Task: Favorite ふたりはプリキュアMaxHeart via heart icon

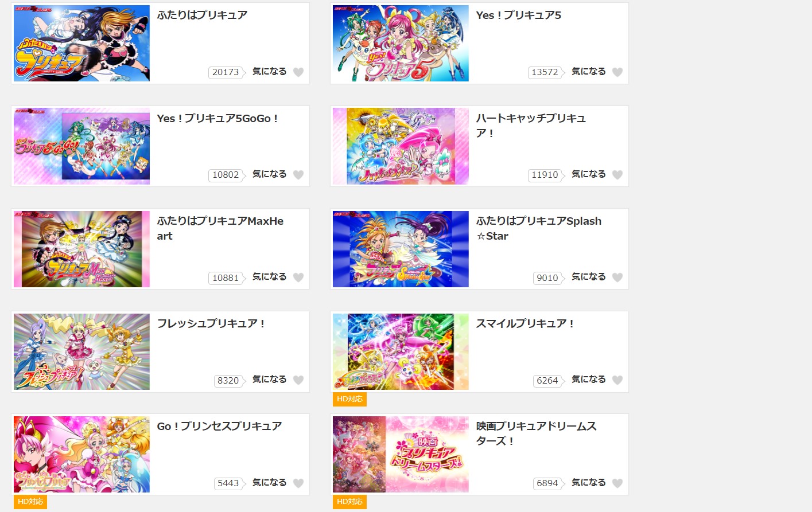Action: [x=298, y=278]
